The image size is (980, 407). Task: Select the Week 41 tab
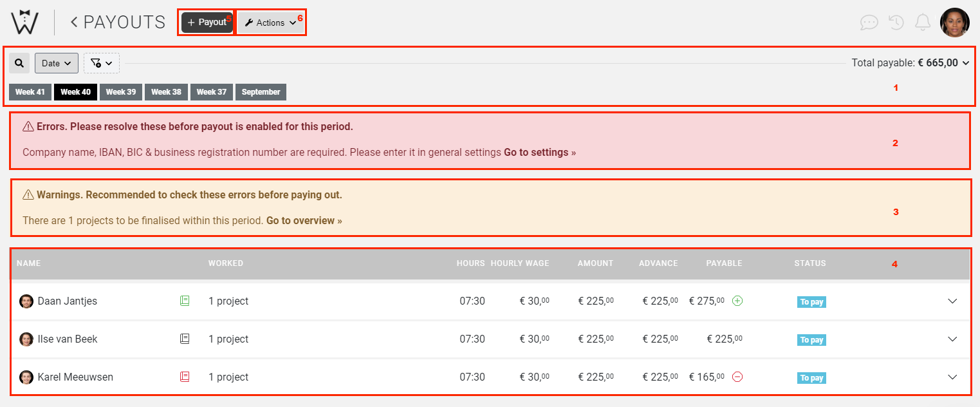point(30,92)
